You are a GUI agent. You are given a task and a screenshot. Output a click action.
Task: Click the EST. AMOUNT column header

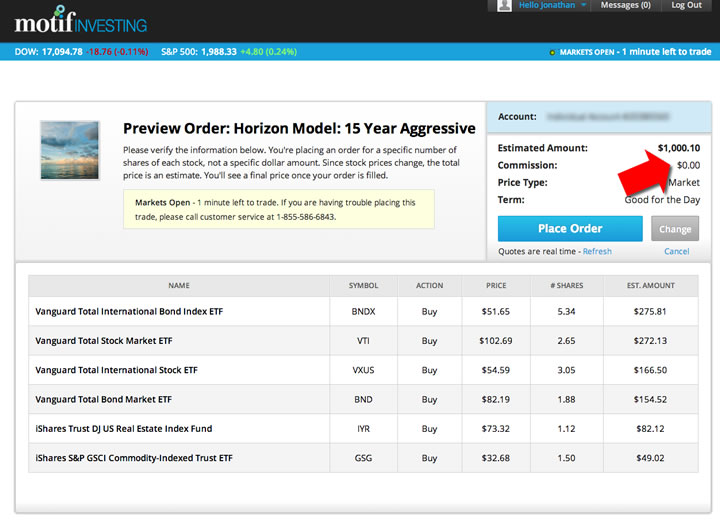pyautogui.click(x=651, y=285)
